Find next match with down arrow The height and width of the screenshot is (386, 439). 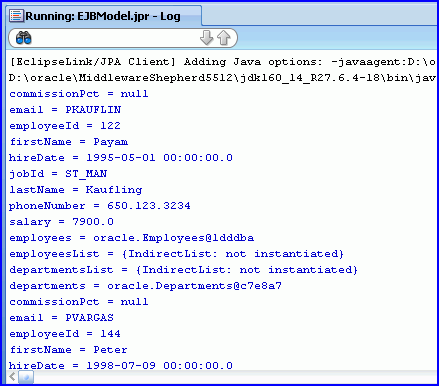(206, 38)
